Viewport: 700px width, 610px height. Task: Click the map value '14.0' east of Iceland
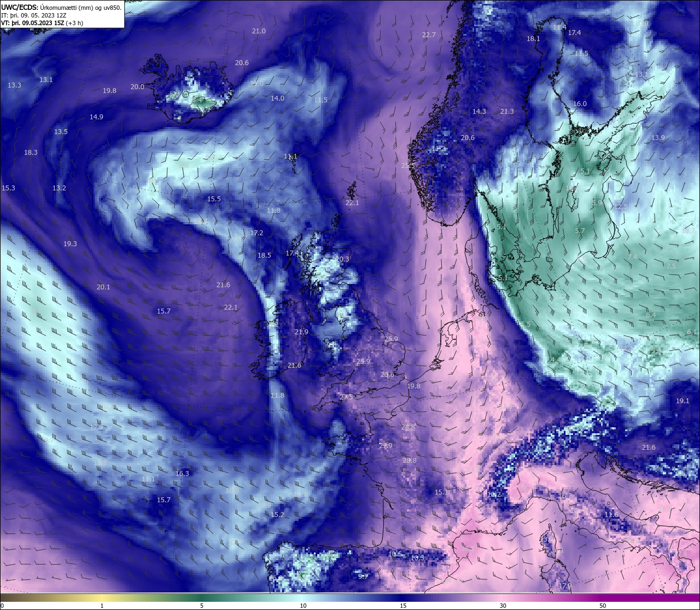click(x=277, y=98)
